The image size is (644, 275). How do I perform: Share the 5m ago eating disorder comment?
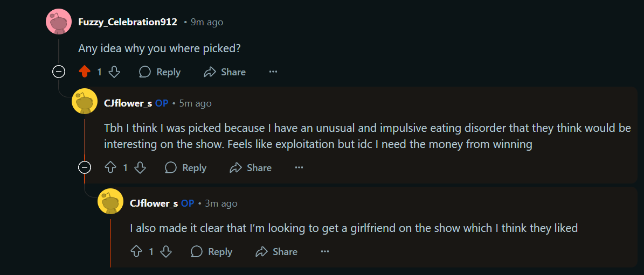click(251, 167)
